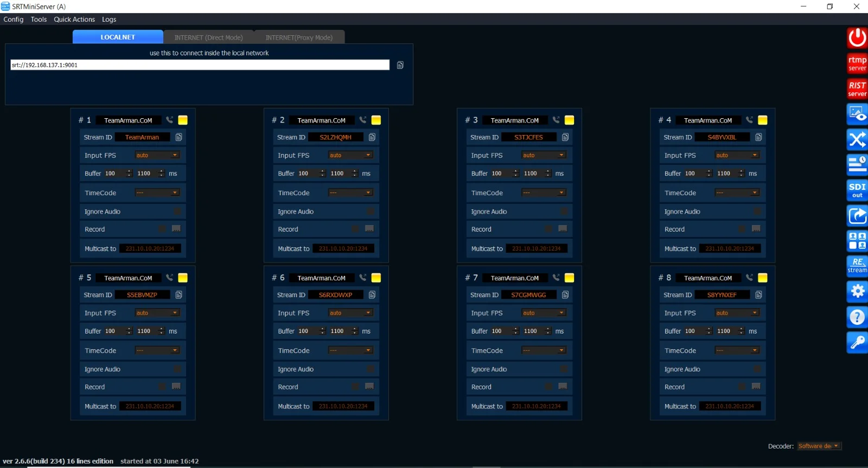Click the record folder button in line #5
The height and width of the screenshot is (468, 868).
pos(176,386)
